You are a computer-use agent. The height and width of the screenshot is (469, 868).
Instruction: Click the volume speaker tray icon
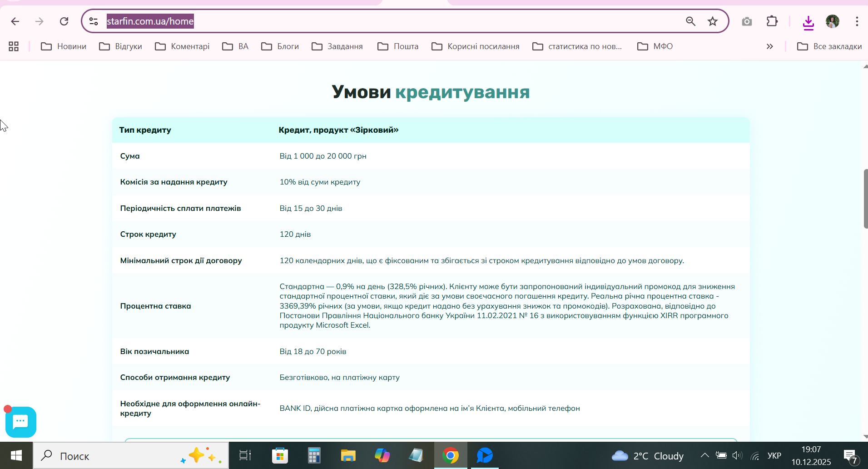pyautogui.click(x=737, y=455)
